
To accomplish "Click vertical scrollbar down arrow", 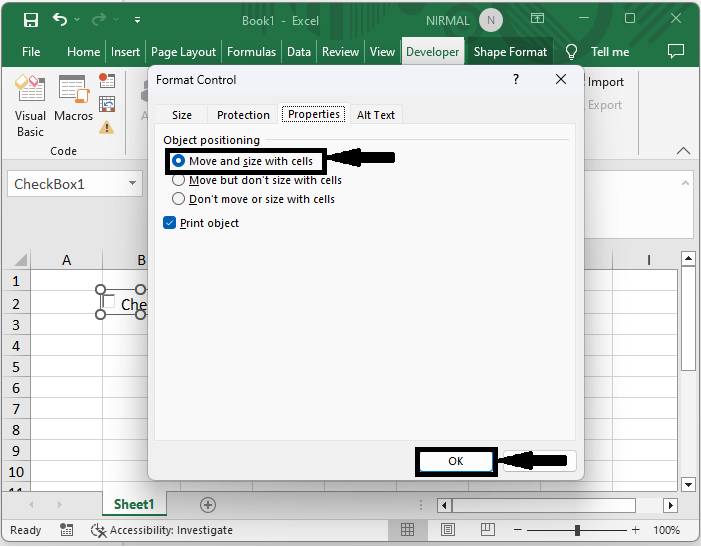I will pyautogui.click(x=688, y=484).
